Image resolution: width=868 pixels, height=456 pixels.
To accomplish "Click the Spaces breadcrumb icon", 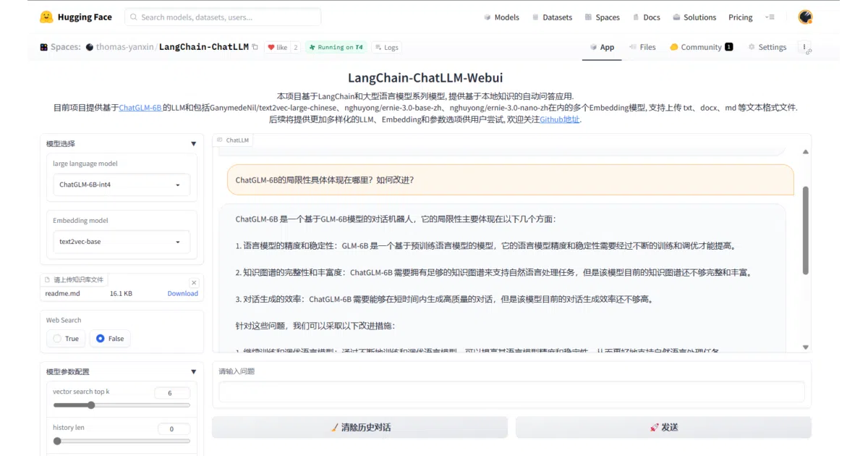I will tap(44, 47).
